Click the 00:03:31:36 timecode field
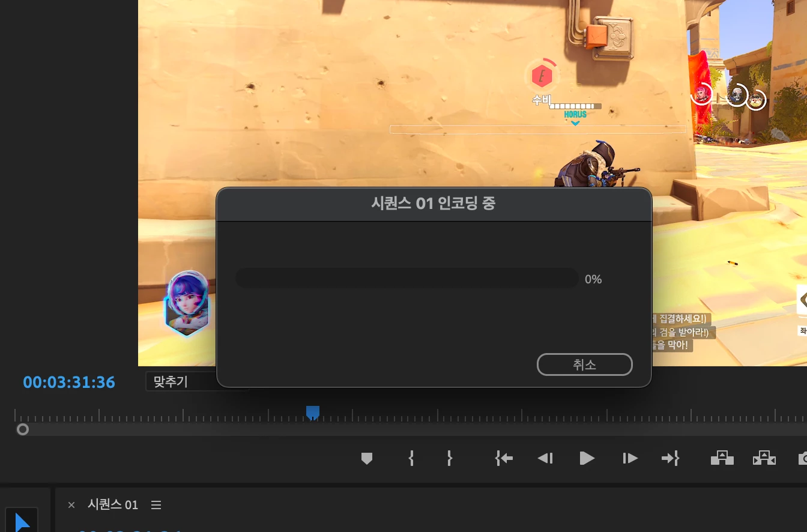The width and height of the screenshot is (807, 532). tap(69, 382)
